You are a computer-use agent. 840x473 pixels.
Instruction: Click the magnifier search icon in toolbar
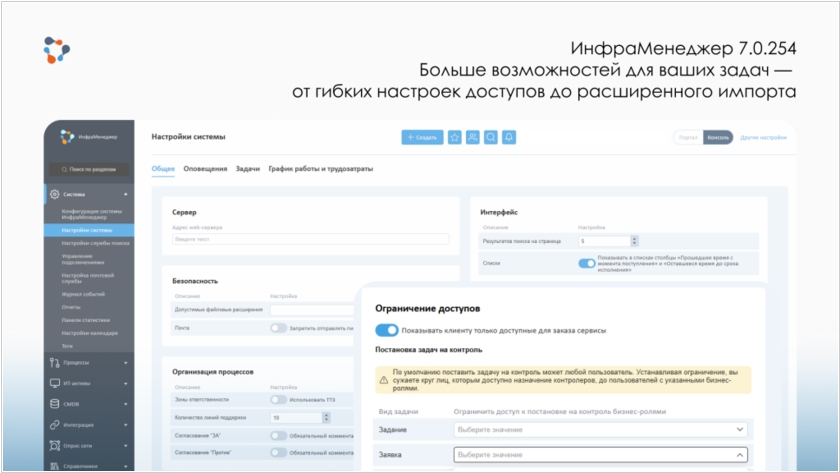click(491, 138)
